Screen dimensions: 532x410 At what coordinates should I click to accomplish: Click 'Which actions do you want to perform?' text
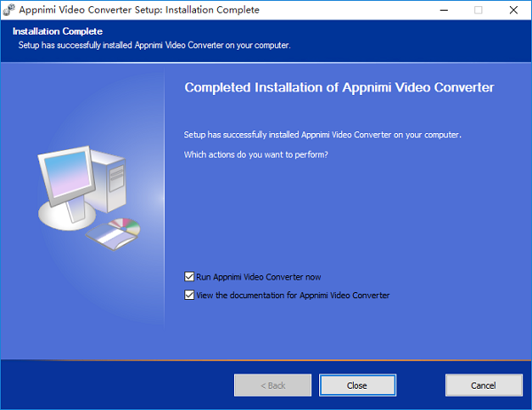coord(256,154)
